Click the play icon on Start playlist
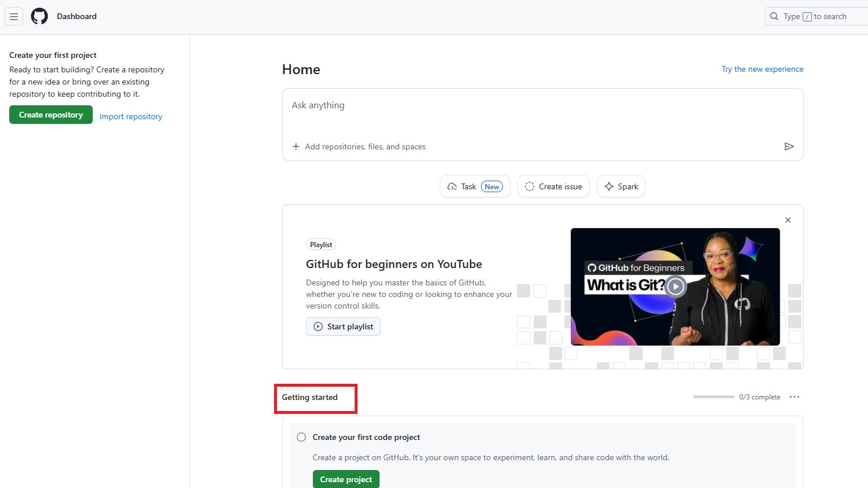The image size is (868, 488). click(318, 326)
